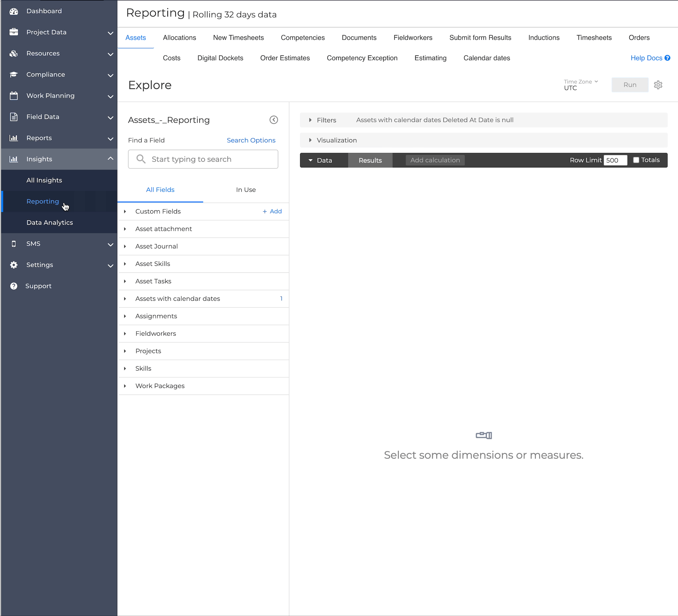
Task: Open the Dashboard from the sidebar
Action: point(14,11)
